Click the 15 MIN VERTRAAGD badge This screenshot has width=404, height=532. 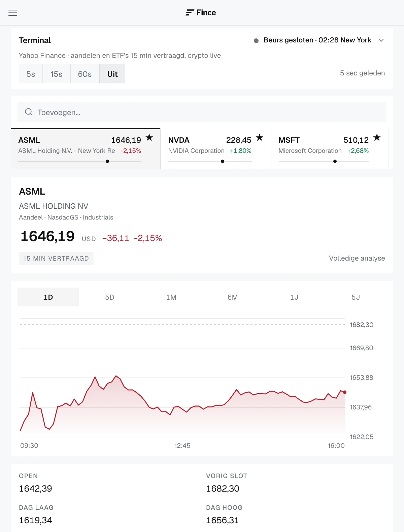(56, 259)
